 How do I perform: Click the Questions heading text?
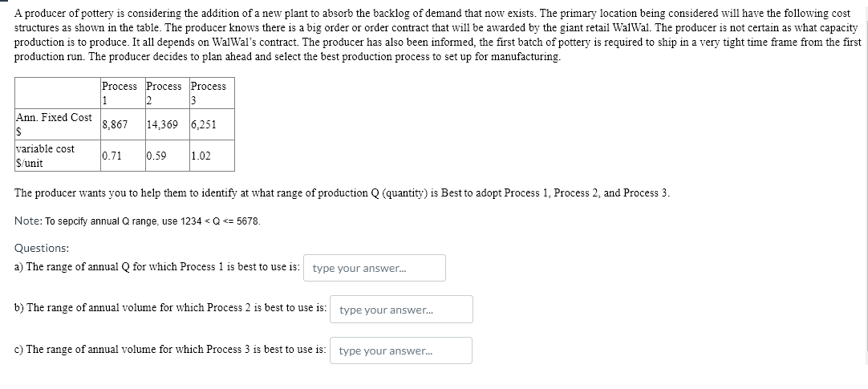42,248
